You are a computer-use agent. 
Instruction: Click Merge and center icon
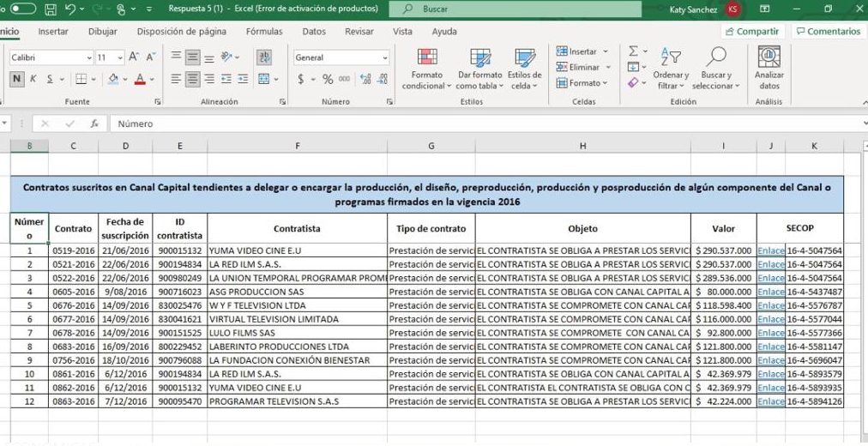(x=264, y=79)
